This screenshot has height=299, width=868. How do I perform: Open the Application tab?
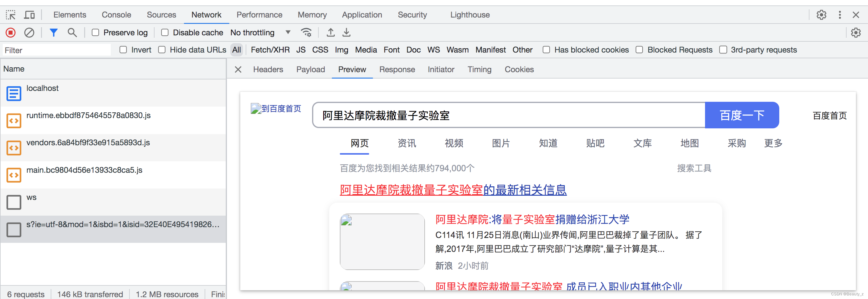coord(362,15)
